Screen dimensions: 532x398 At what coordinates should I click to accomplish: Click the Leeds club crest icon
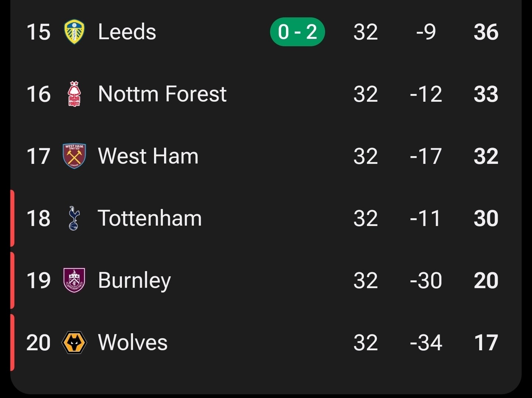tap(74, 32)
